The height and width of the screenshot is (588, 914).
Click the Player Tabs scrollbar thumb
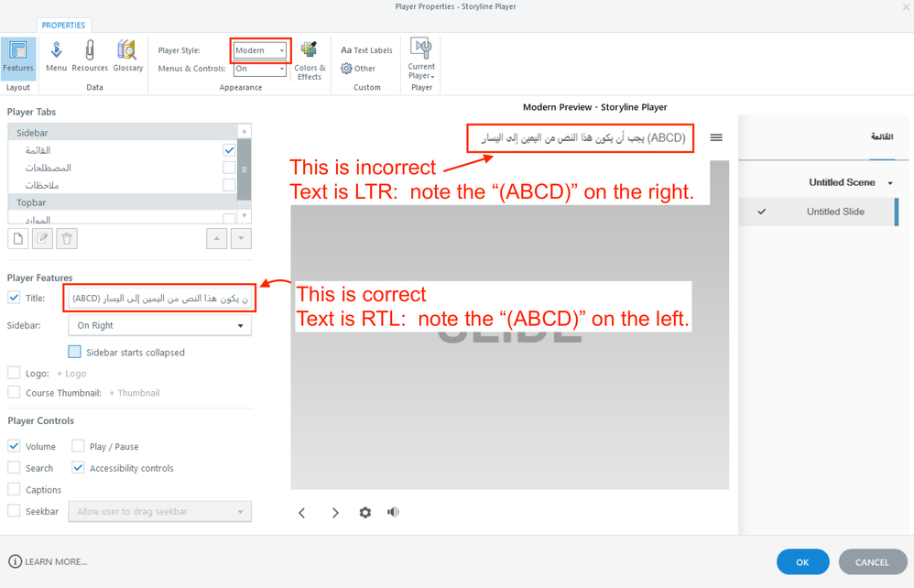click(x=245, y=169)
